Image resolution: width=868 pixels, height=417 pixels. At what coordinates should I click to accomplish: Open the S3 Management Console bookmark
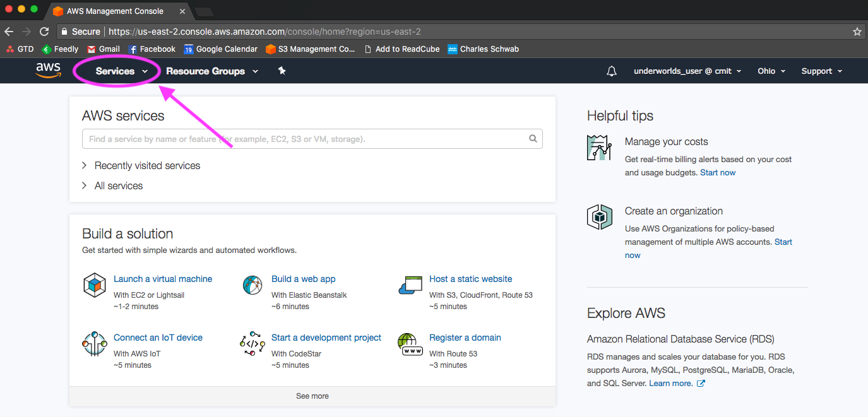tap(311, 49)
